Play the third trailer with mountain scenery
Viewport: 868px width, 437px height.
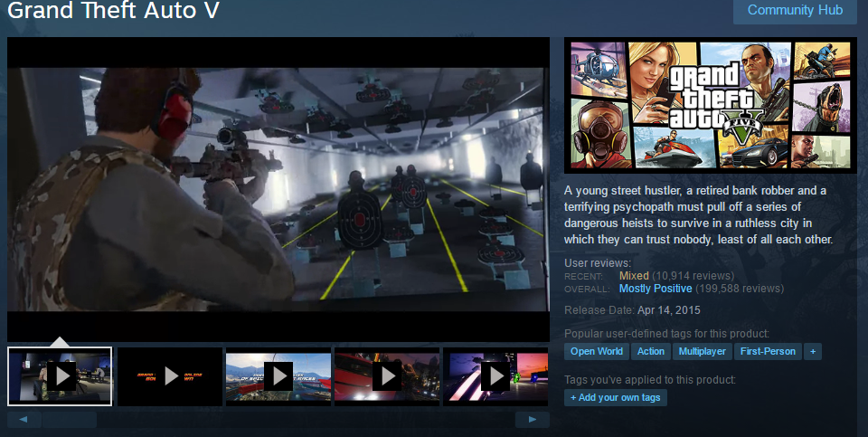point(278,376)
